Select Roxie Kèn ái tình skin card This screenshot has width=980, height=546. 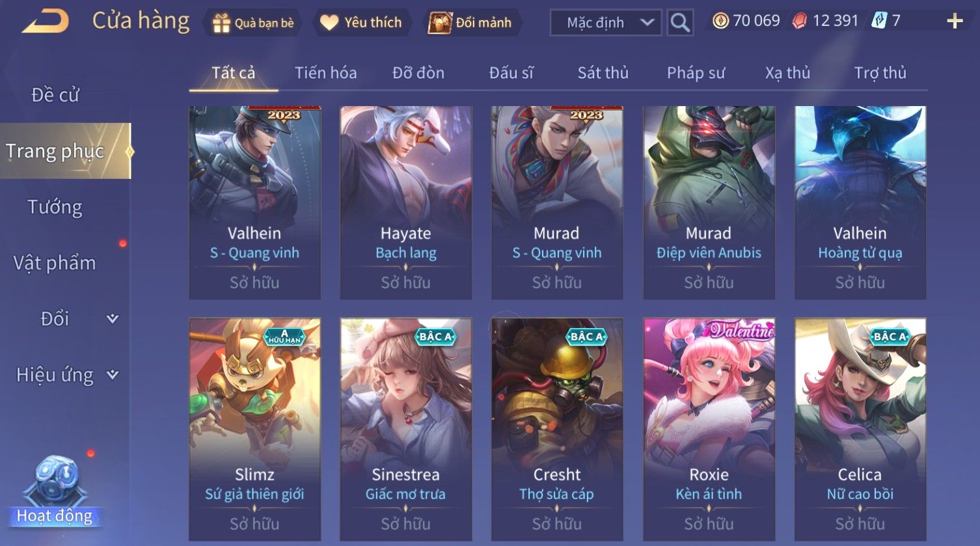click(709, 429)
